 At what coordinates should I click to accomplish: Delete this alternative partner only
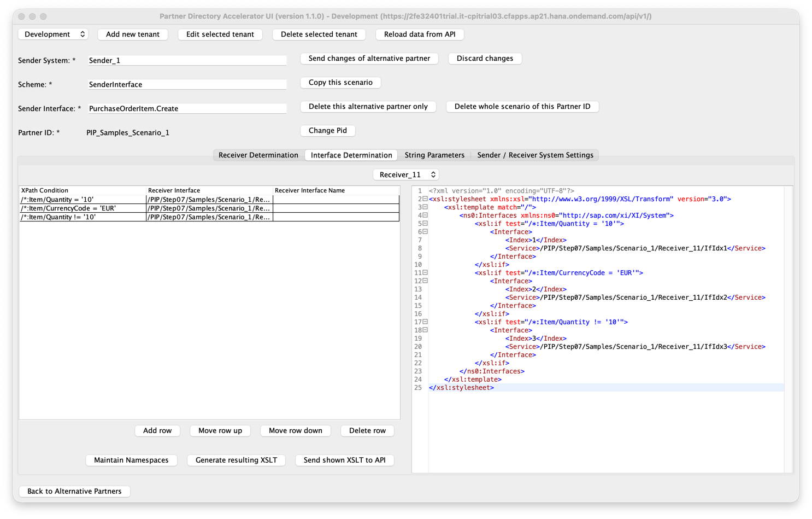368,107
